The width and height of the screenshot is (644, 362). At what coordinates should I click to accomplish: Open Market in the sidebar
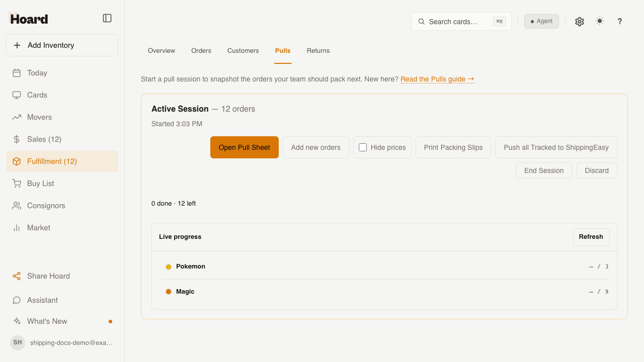tap(62, 228)
